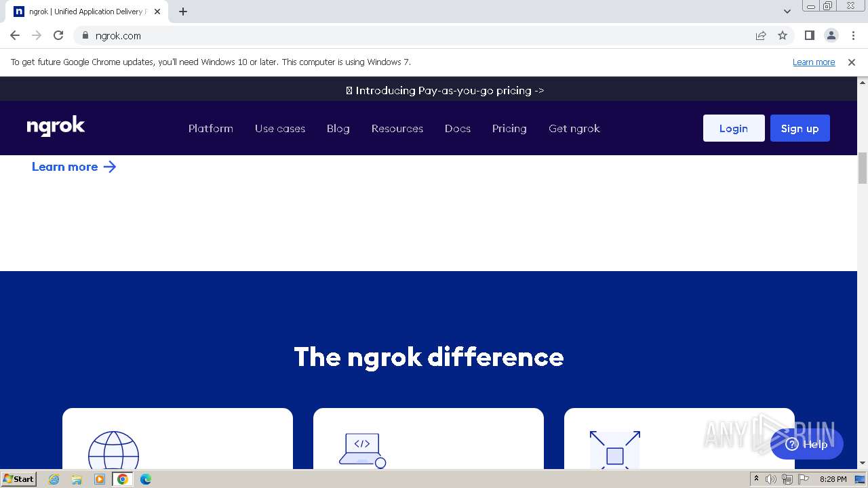Viewport: 868px width, 488px height.
Task: Visit the Pricing page
Action: point(509,128)
